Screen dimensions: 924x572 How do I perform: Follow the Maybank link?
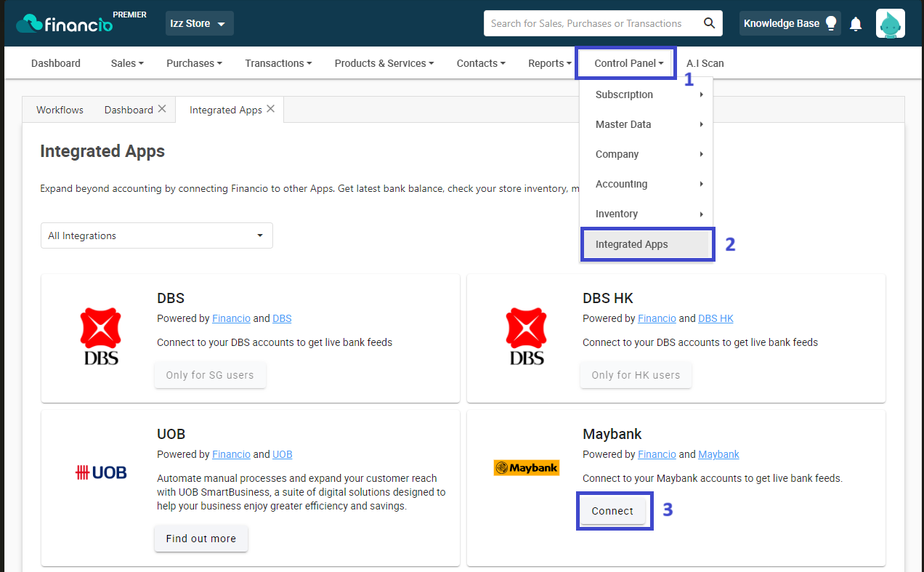(x=718, y=454)
